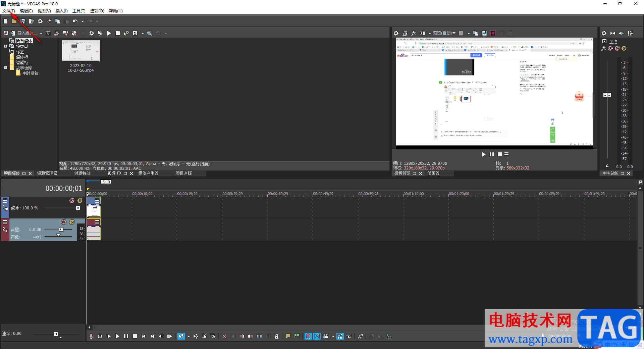
Task: Expand the By Type tree node
Action: coord(5,46)
